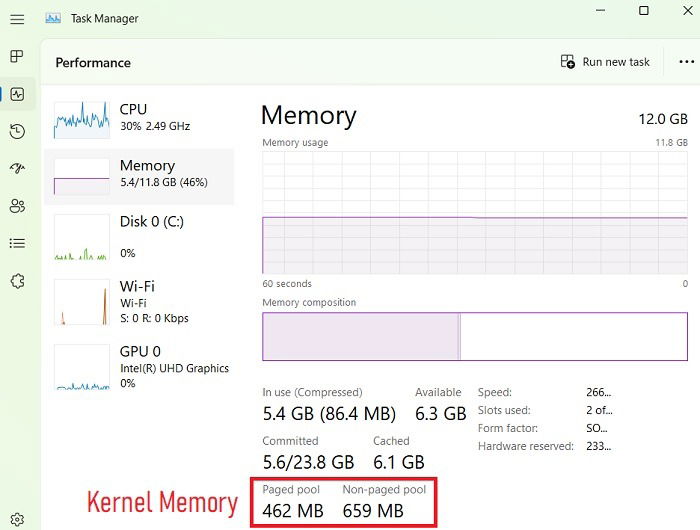This screenshot has width=700, height=530.
Task: Go to the Processes page icon
Action: pyautogui.click(x=17, y=56)
